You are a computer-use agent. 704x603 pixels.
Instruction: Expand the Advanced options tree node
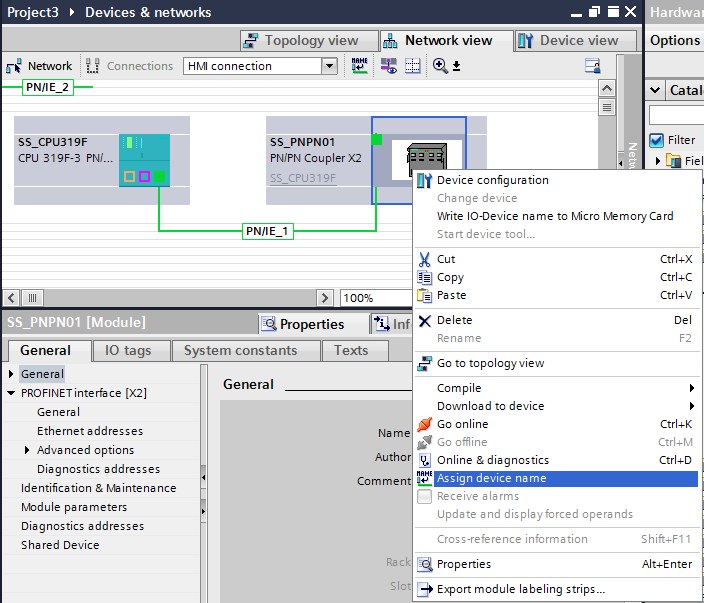[x=27, y=450]
